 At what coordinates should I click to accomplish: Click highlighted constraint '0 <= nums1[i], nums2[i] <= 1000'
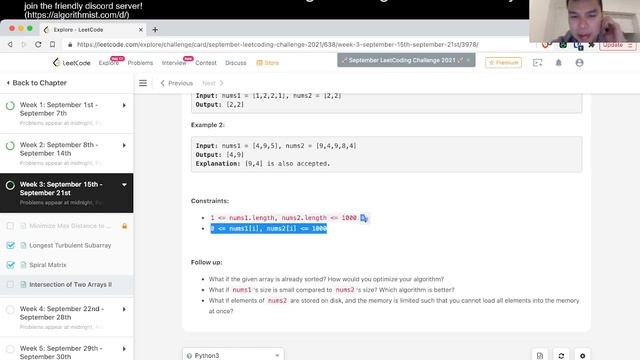269,229
